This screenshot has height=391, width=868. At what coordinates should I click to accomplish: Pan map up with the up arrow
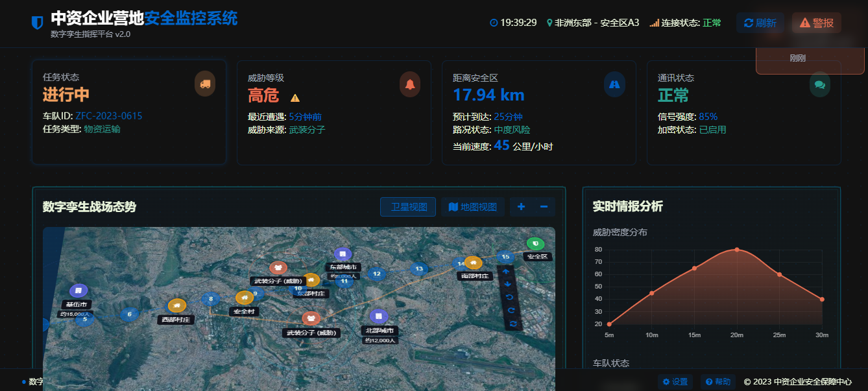pyautogui.click(x=507, y=272)
